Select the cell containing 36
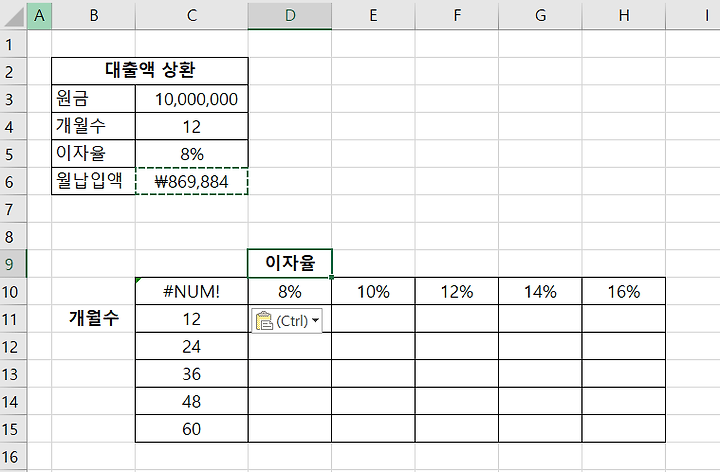This screenshot has width=720, height=472. 191,374
